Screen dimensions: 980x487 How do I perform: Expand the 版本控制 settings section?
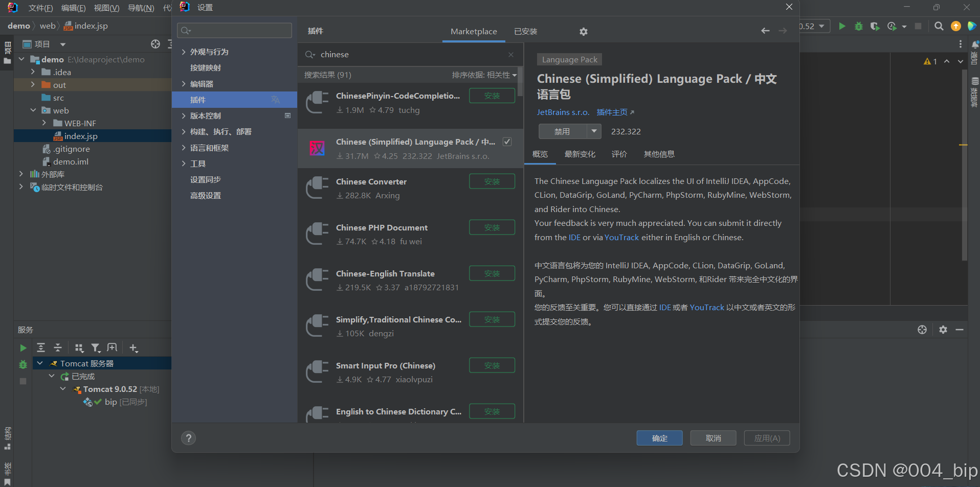(184, 116)
